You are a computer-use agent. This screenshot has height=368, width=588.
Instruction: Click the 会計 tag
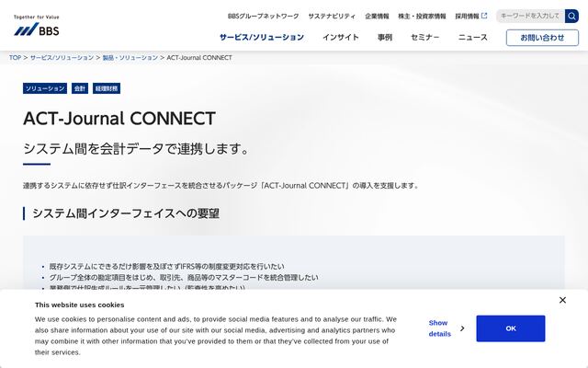click(x=80, y=88)
